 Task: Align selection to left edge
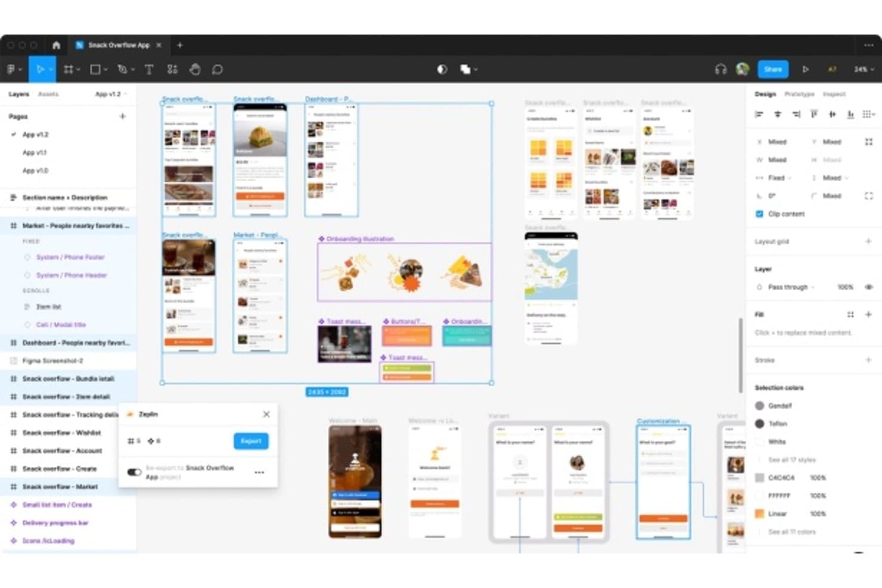click(x=759, y=114)
